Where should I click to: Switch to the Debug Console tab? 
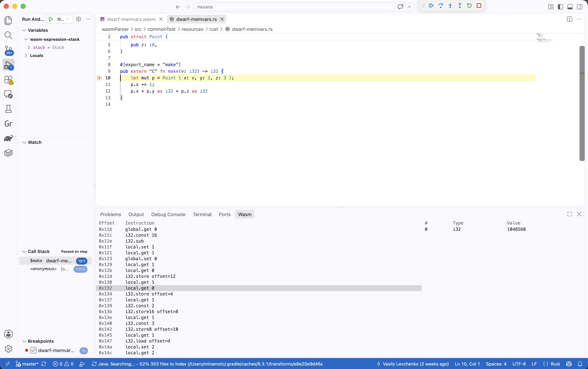pos(168,214)
